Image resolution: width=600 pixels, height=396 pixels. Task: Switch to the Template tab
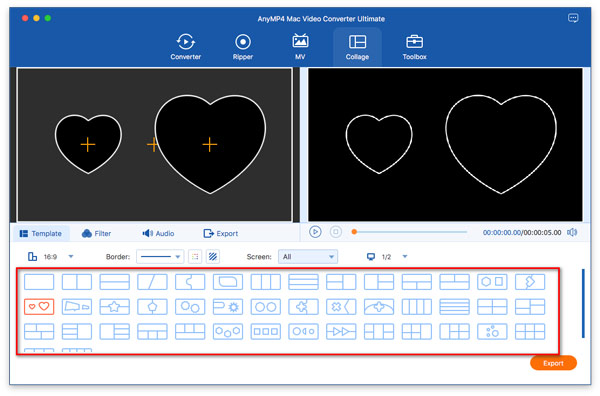click(x=41, y=233)
